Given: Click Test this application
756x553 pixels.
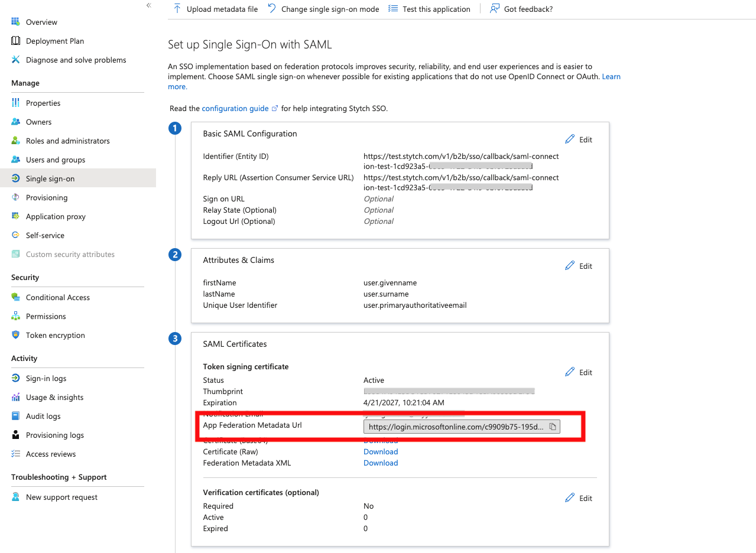Looking at the screenshot, I should pyautogui.click(x=429, y=9).
